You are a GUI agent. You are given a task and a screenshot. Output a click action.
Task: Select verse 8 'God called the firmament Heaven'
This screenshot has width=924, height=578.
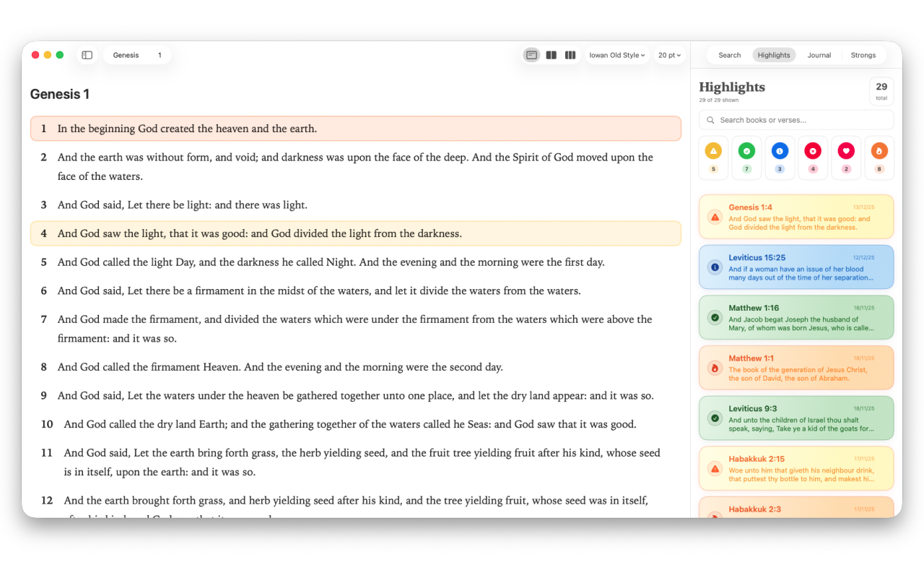click(355, 367)
